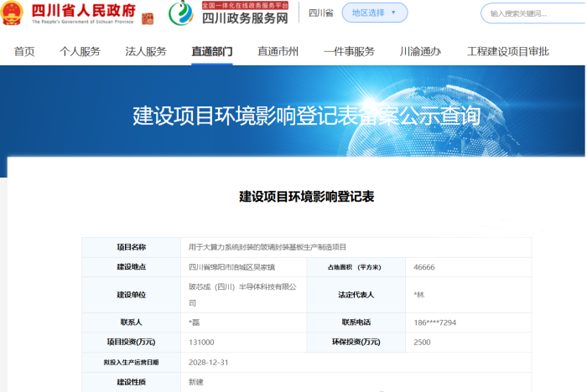Switch to the 一件事服务 menu item
This screenshot has width=587, height=392.
(349, 51)
